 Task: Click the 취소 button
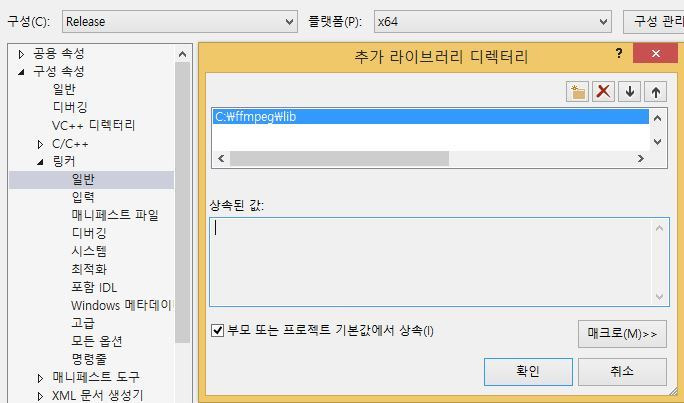pyautogui.click(x=622, y=372)
